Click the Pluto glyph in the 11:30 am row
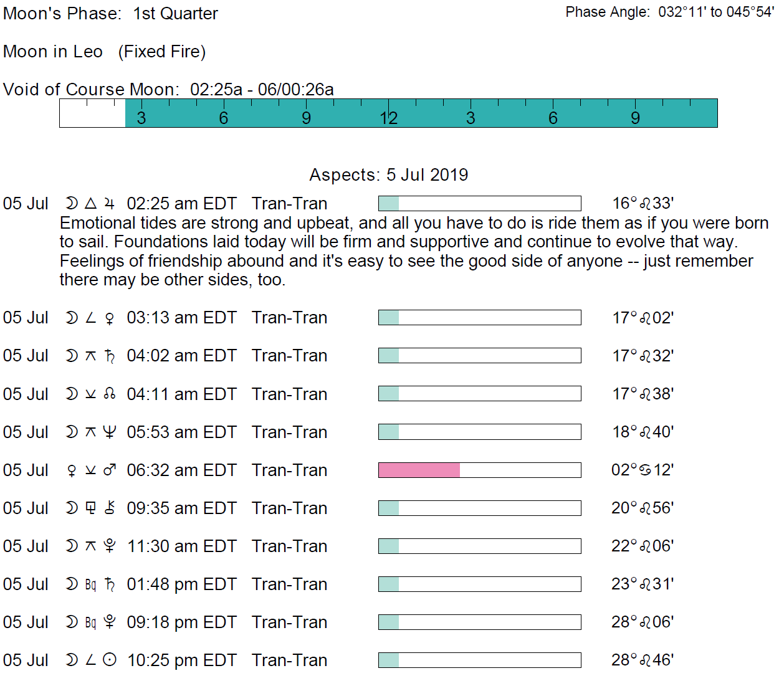 (110, 546)
